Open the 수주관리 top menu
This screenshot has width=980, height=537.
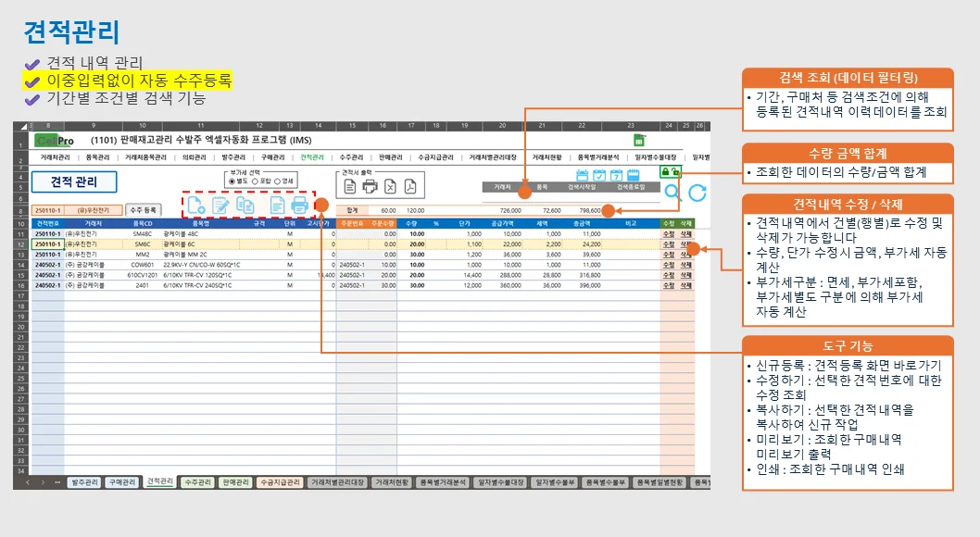pos(351,157)
